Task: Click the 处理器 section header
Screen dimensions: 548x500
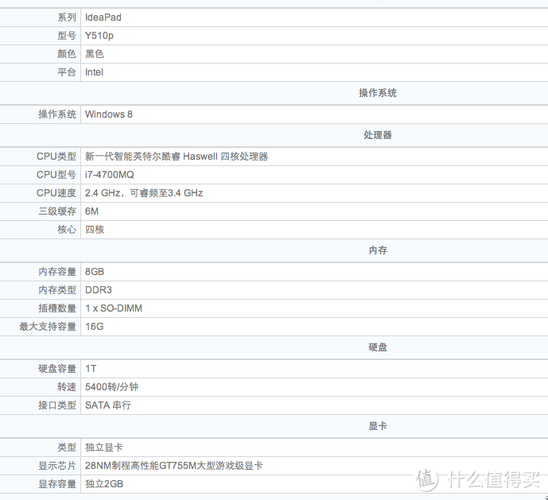Action: coord(377,135)
